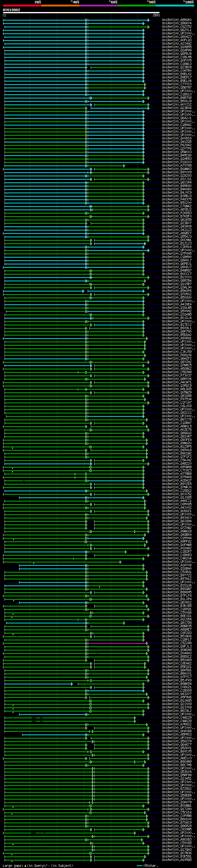
Task: Open the UniRef100_C1BH42 entry
Action: [177, 125]
